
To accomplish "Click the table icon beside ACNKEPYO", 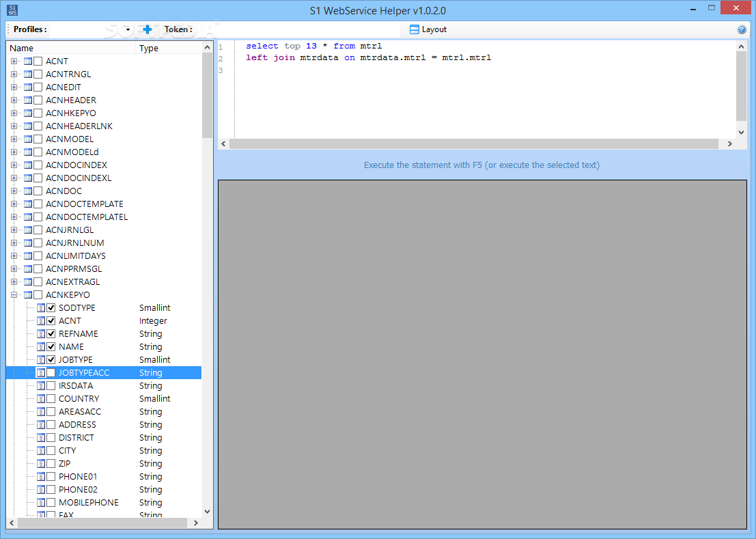I will [x=28, y=294].
